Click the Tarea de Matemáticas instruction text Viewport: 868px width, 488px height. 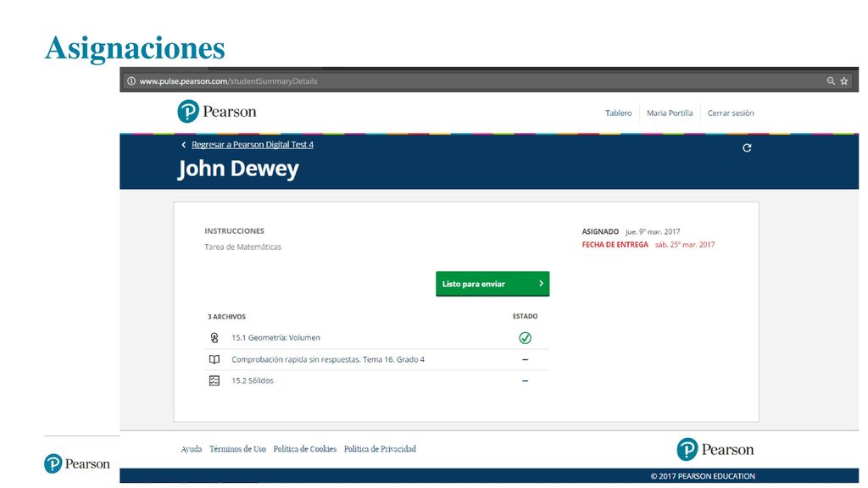click(x=242, y=247)
